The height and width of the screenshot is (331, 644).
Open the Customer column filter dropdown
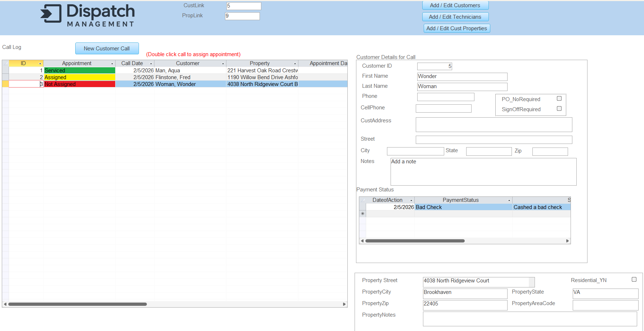(223, 64)
